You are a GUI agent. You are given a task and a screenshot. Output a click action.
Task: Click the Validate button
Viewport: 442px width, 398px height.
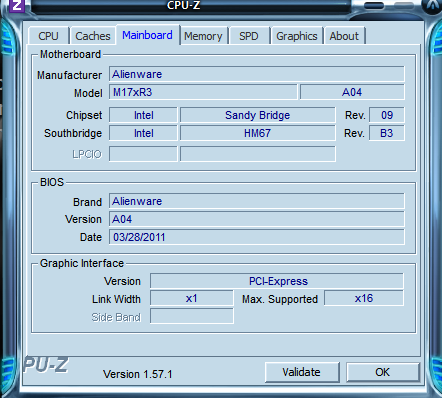(302, 372)
